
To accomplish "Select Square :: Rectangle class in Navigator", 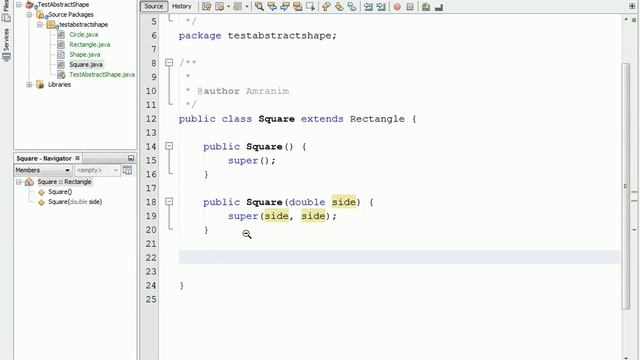I will (x=64, y=182).
